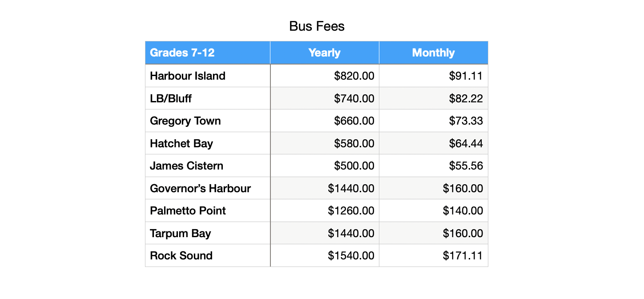This screenshot has height=299, width=644.
Task: Click the $91.11 monthly fee cell
Action: 434,76
